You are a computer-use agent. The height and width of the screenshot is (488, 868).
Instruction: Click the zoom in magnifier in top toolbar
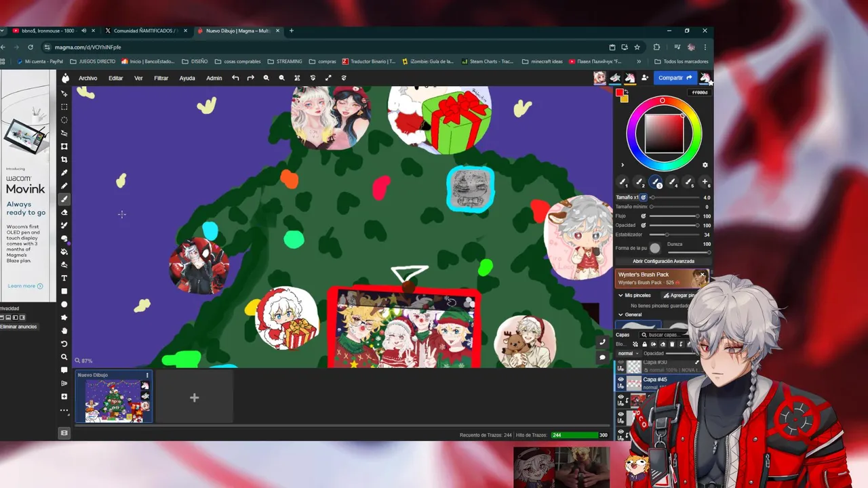[x=267, y=78]
